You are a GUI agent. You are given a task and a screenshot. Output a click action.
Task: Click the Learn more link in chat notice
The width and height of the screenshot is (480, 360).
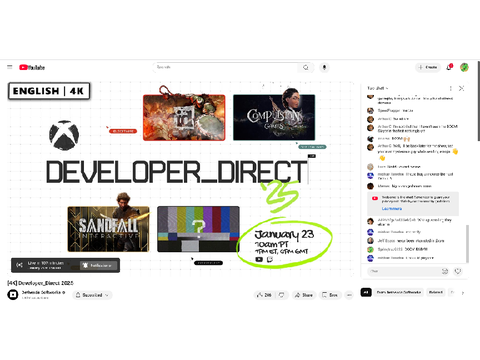[392, 209]
